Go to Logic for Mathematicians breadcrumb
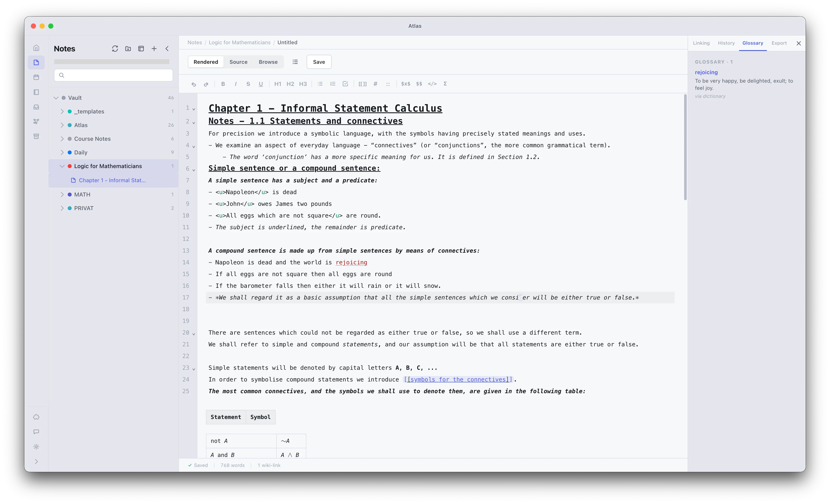Screen dimensions: 830x504 pyautogui.click(x=239, y=43)
